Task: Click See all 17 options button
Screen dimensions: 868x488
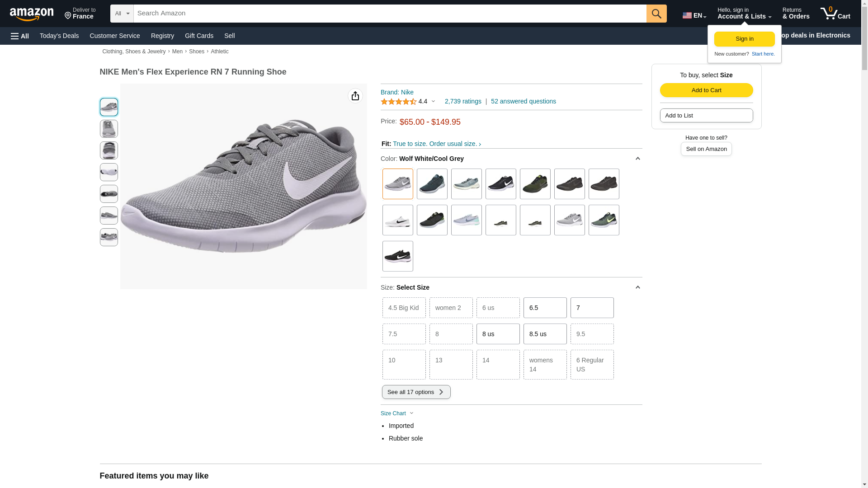Action: point(416,392)
